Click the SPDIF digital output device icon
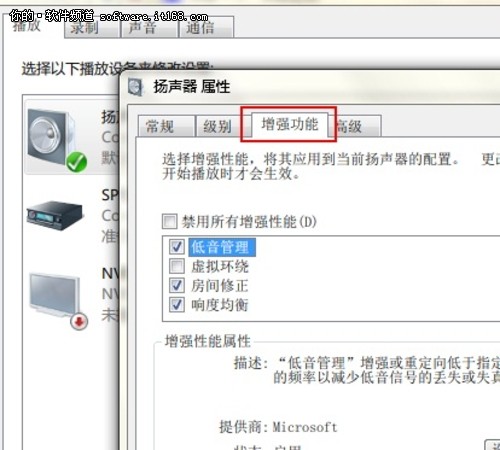 point(55,214)
